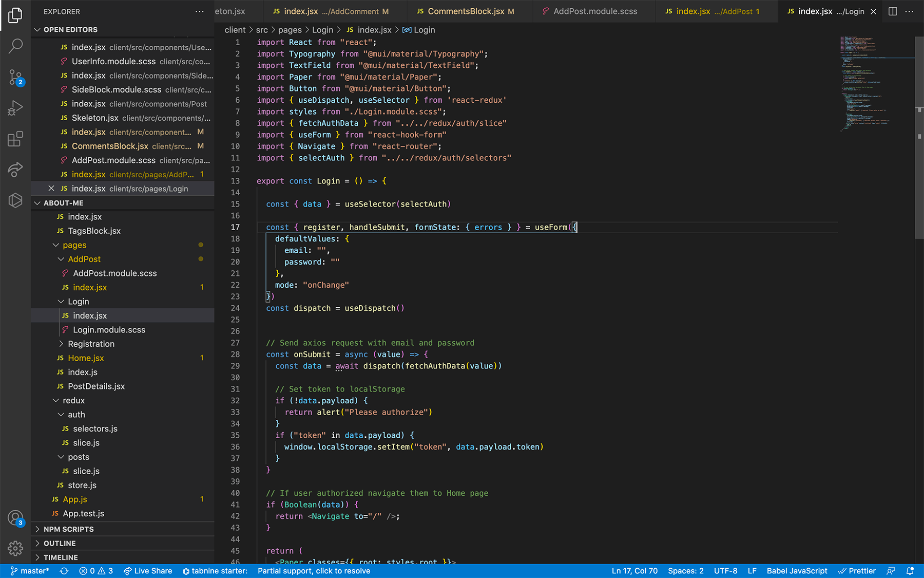Viewport: 924px width, 578px height.
Task: Open the feedback icon in status bar
Action: coord(891,571)
